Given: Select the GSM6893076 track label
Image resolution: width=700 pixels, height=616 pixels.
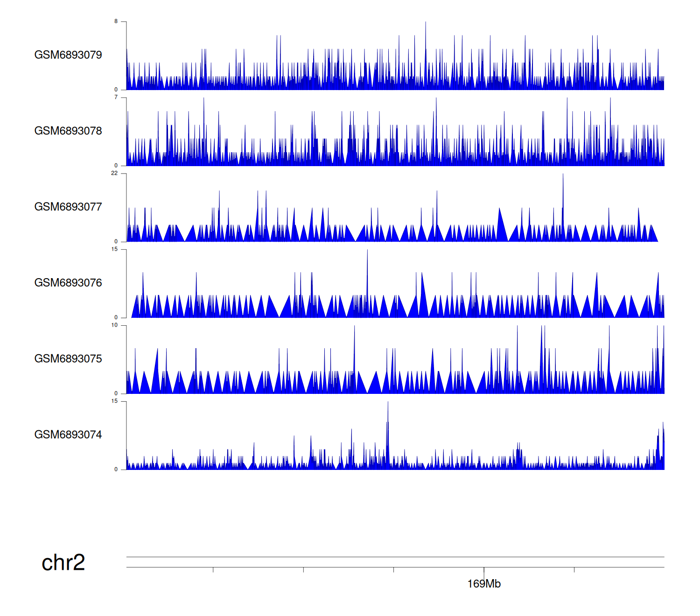Looking at the screenshot, I should (x=68, y=283).
